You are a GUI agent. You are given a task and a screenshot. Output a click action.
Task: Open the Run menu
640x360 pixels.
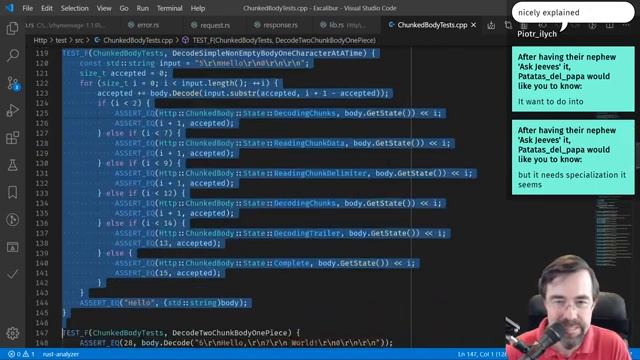click(142, 8)
